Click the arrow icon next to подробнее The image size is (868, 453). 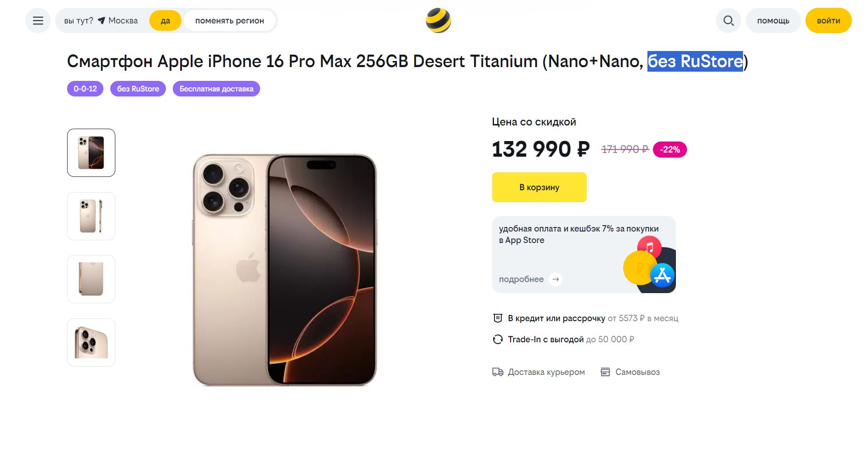pyautogui.click(x=556, y=279)
